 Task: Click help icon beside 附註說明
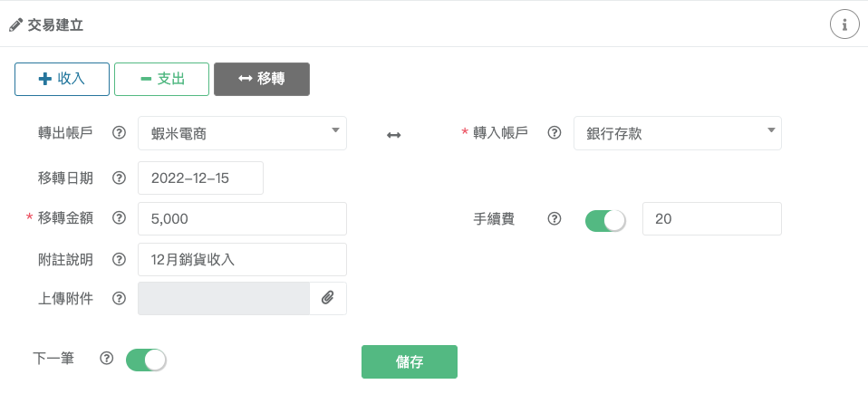click(x=119, y=260)
